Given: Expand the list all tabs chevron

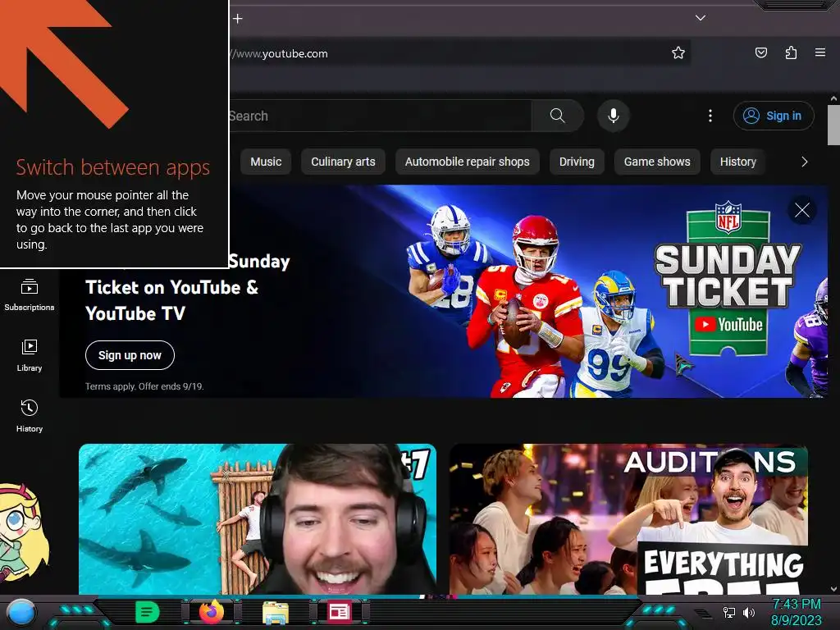Looking at the screenshot, I should point(701,18).
